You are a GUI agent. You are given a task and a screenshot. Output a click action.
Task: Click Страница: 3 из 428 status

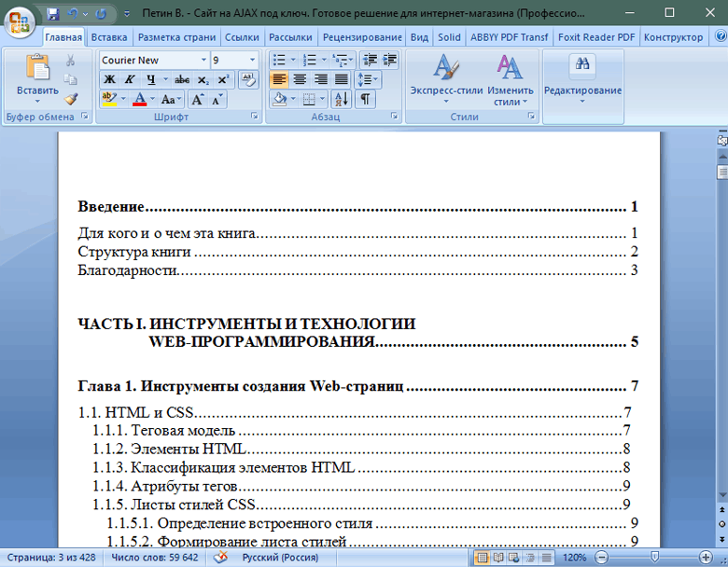[x=51, y=558]
